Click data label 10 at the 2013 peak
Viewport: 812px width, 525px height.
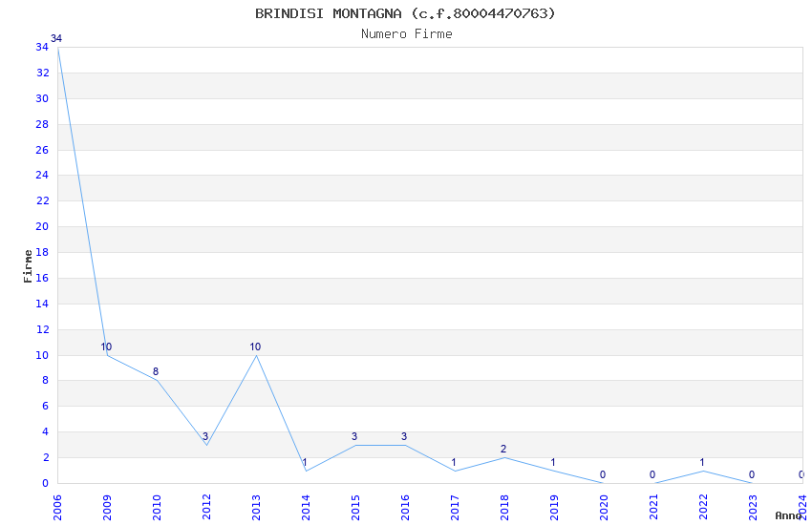click(255, 346)
